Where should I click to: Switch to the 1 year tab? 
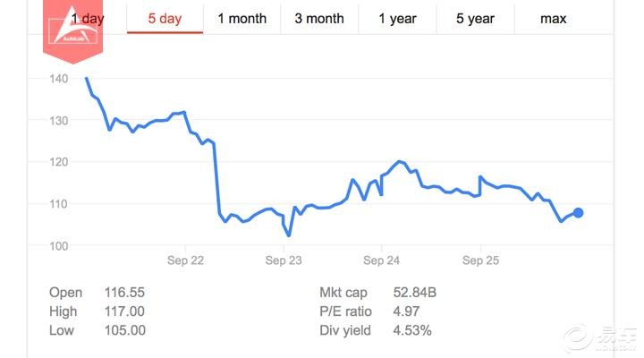pyautogui.click(x=397, y=19)
